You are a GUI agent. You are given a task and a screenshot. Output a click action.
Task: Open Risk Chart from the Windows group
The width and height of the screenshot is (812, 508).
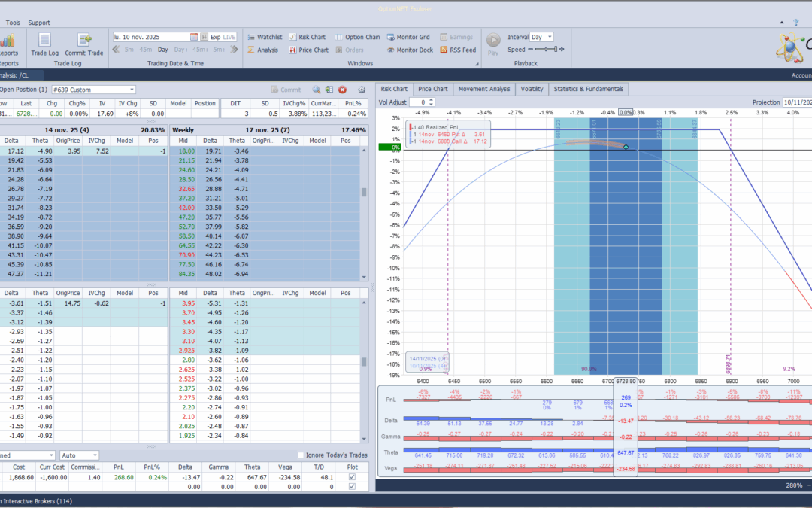[307, 37]
